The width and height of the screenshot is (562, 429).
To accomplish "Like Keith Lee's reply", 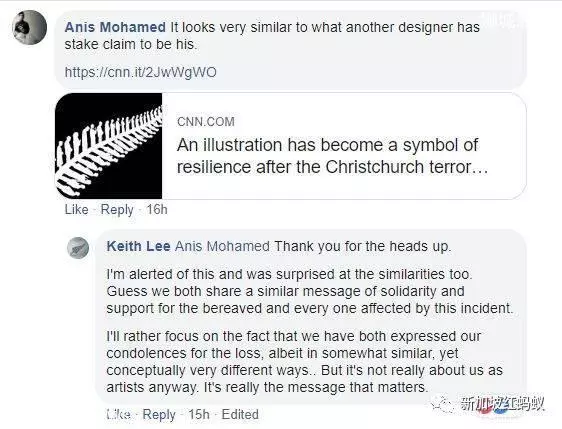I will pyautogui.click(x=118, y=414).
